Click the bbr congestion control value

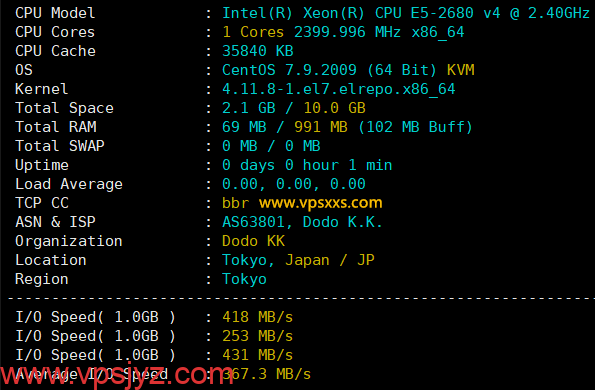click(x=236, y=203)
